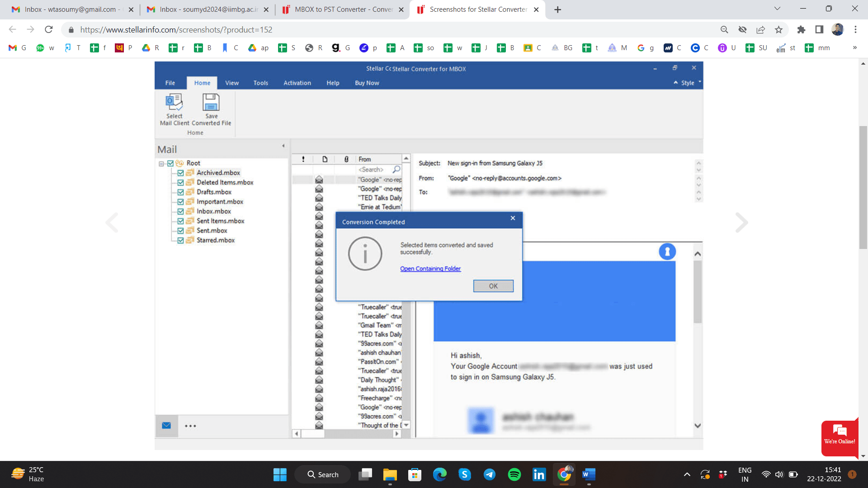
Task: Open Spotify from taskbar
Action: tap(514, 474)
